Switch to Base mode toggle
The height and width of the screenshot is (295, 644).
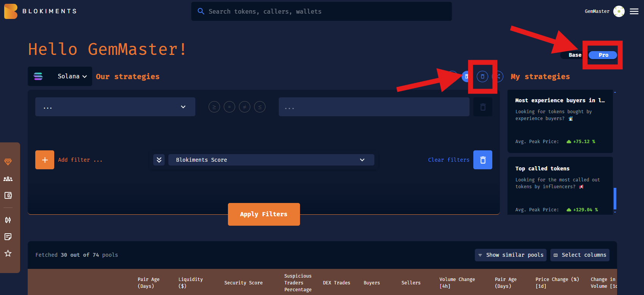575,55
